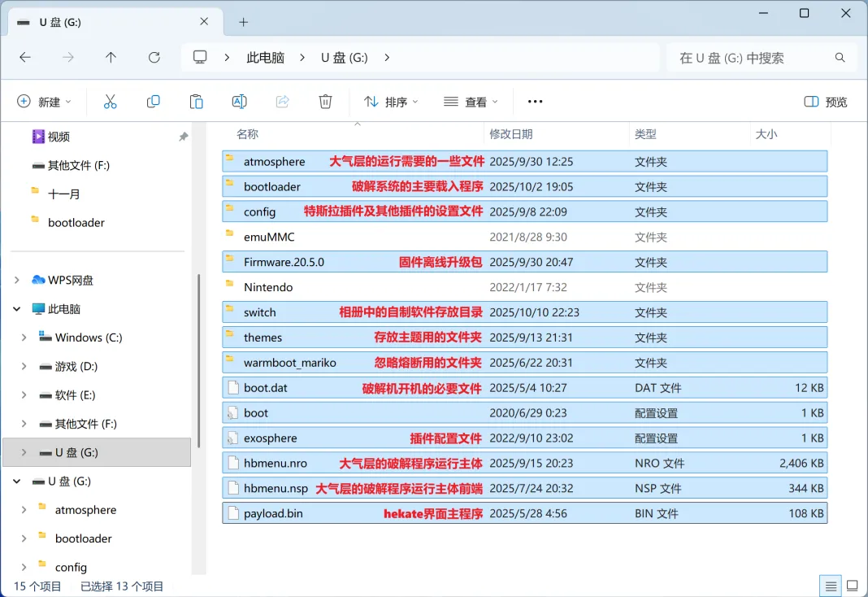Screen dimensions: 868x597
Task: Navigate up one folder level
Action: coord(111,57)
